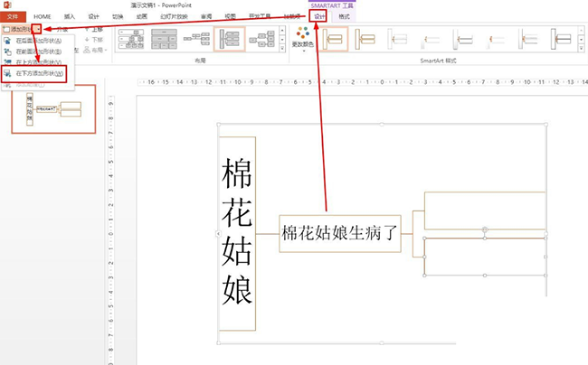The image size is (588, 365).
Task: Open the 幻灯片放映 ribbon tab
Action: [174, 17]
